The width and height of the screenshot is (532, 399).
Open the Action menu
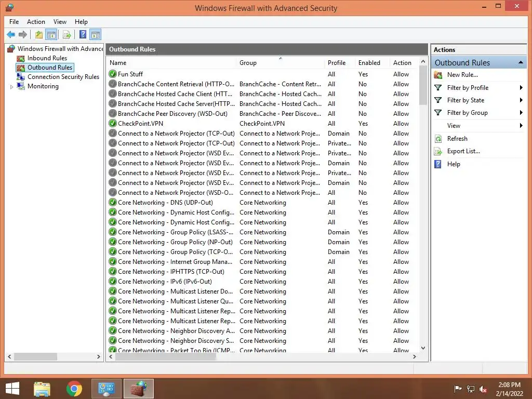click(36, 22)
